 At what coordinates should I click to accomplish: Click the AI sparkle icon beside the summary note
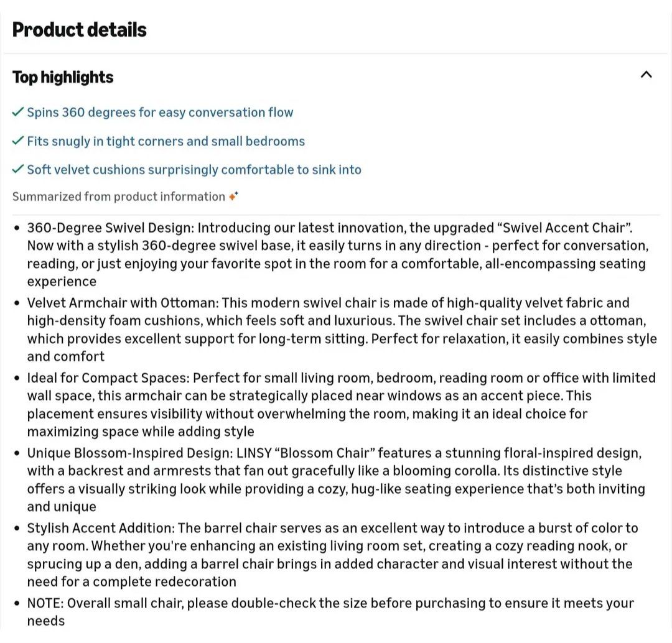(x=233, y=197)
